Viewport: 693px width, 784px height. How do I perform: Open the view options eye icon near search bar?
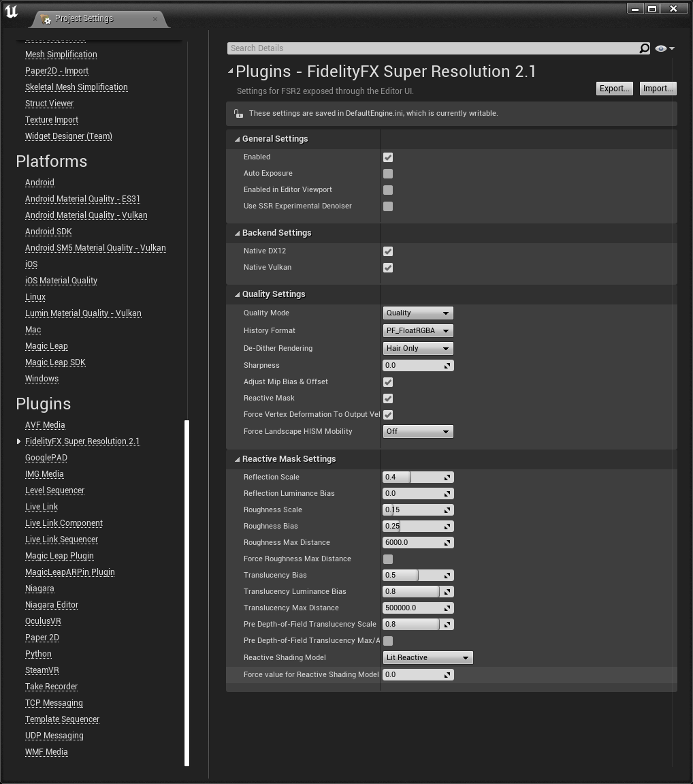point(660,48)
